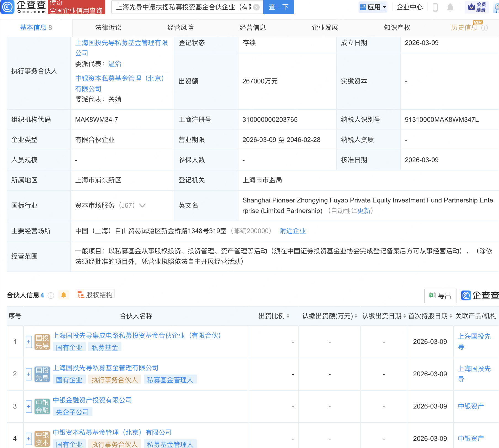Clear the search box using the × icon
499x448 pixels.
pos(256,7)
